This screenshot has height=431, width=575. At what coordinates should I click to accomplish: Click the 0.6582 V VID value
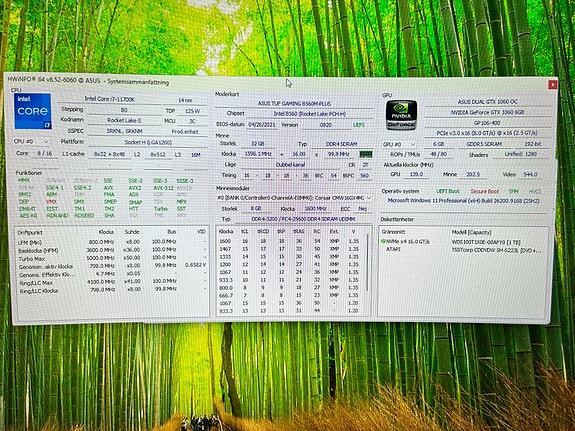pos(195,265)
